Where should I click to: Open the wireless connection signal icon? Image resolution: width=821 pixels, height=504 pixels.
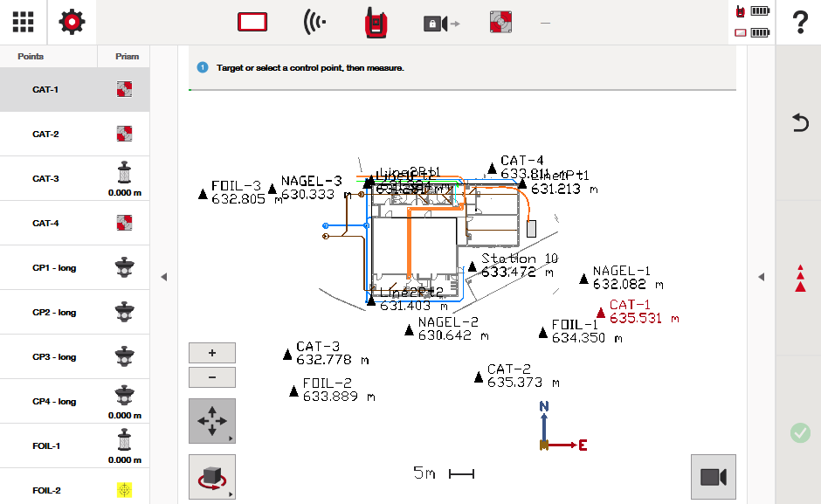click(x=315, y=23)
